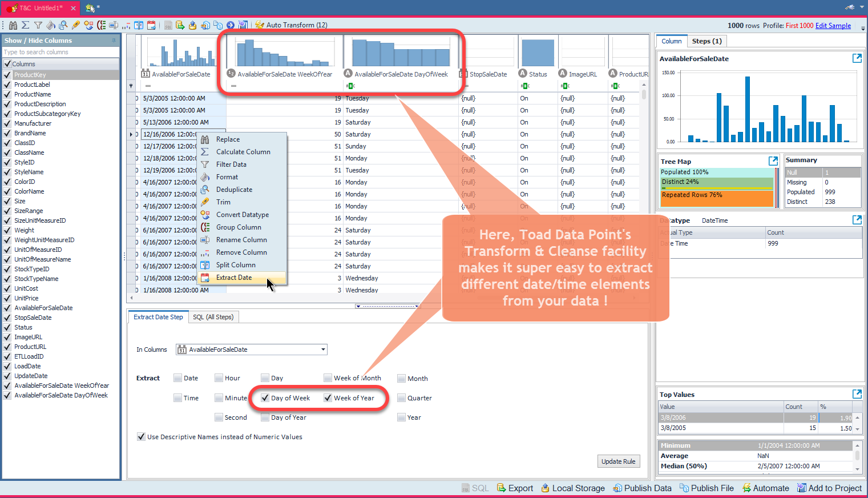Pop out the Datatype panel
Viewport: 868px width, 498px height.
pos(857,220)
